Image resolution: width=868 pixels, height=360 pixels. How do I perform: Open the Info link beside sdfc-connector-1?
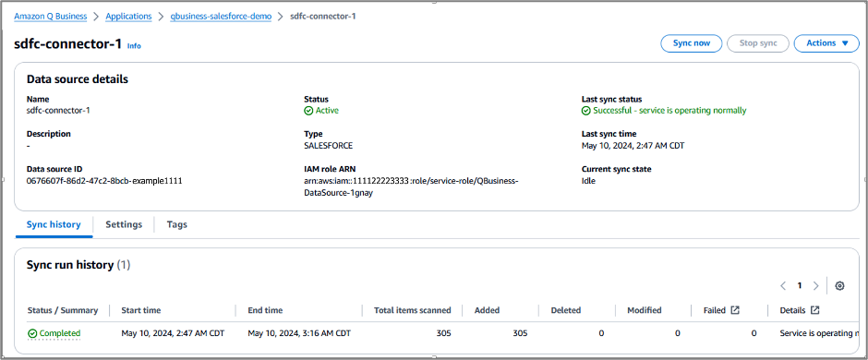coord(134,46)
